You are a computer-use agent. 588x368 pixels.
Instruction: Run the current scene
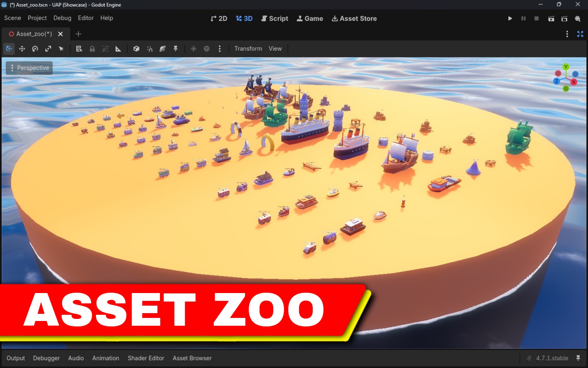click(x=551, y=19)
